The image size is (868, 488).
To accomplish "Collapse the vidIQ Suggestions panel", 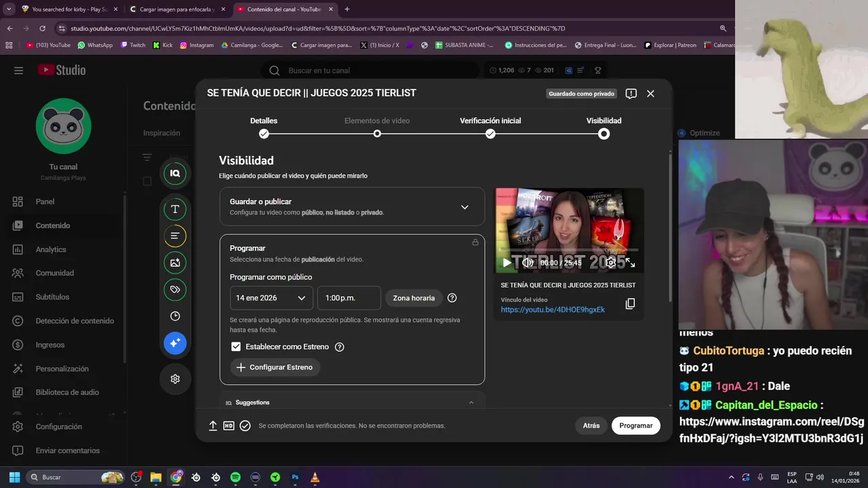I will coord(471,403).
